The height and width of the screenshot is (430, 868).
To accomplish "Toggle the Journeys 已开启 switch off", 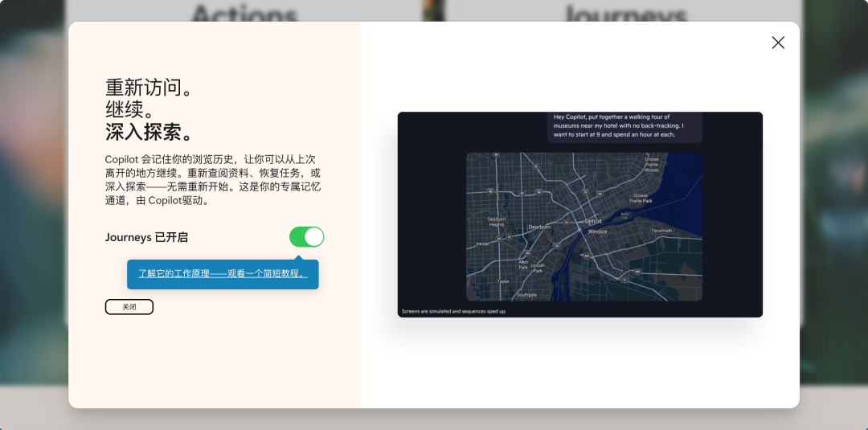I will tap(306, 237).
